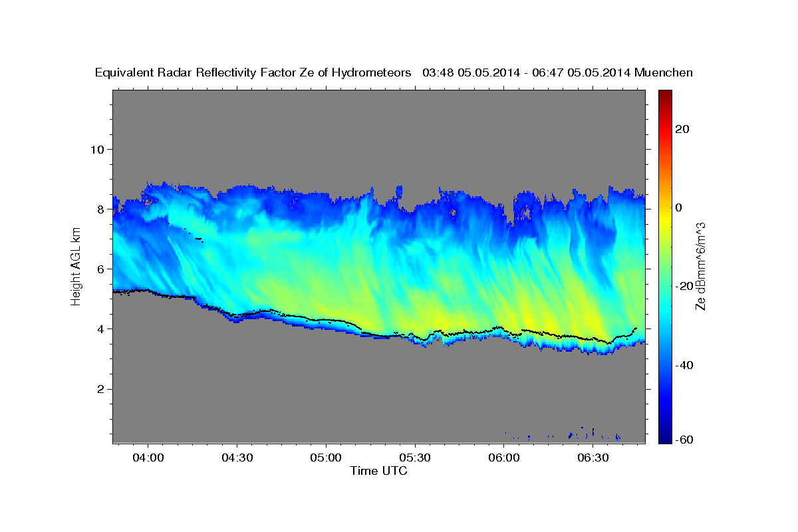Viewport: 798px width, 532px height.
Task: Click the '05:30' time tick label
Action: click(415, 458)
